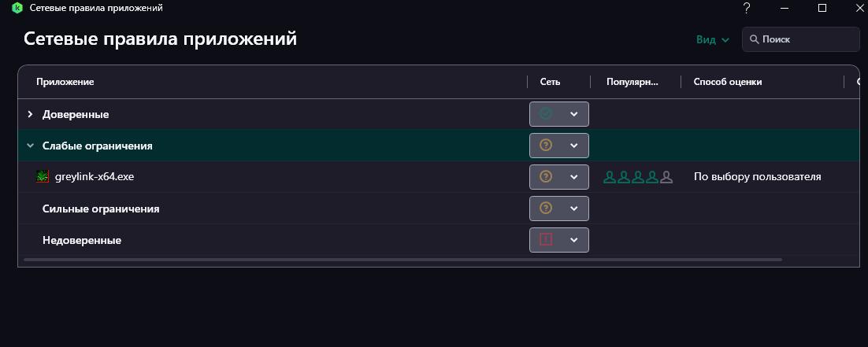
Task: Collapse the Слабые ограничения group
Action: coord(30,146)
